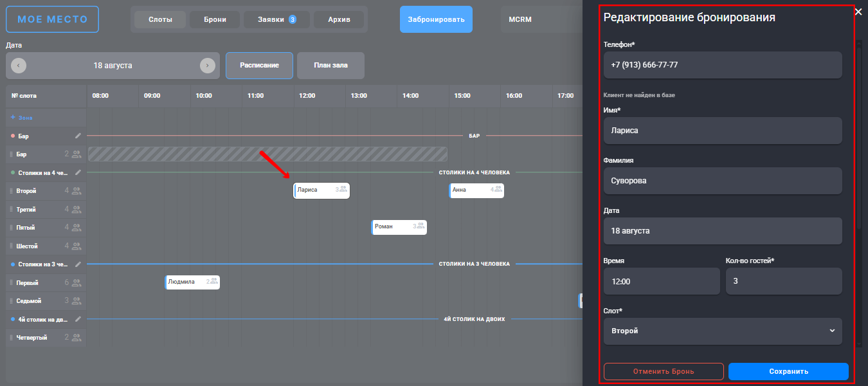Select the Седьмой slot name
This screenshot has width=868, height=386.
click(28, 300)
